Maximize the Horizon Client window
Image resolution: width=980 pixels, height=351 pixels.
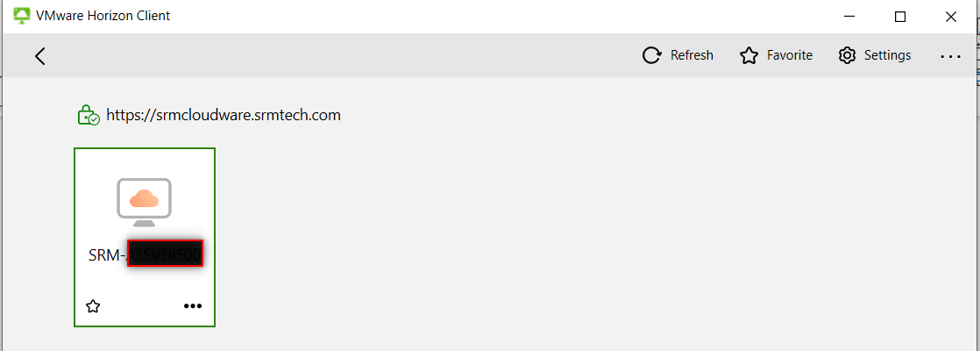[x=900, y=17]
